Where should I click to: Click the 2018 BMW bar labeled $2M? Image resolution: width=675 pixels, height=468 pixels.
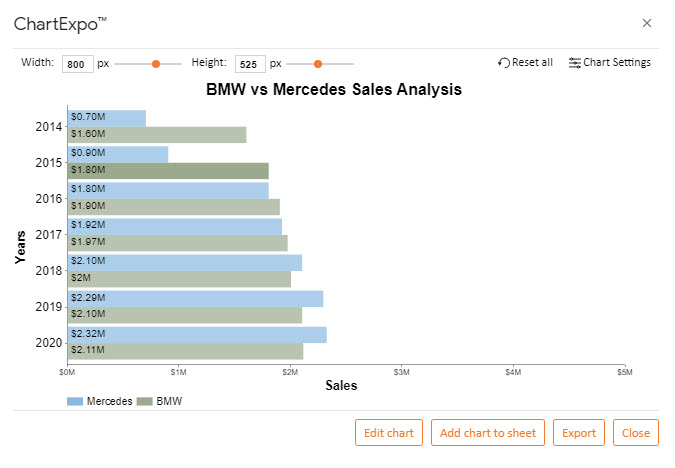pyautogui.click(x=180, y=279)
